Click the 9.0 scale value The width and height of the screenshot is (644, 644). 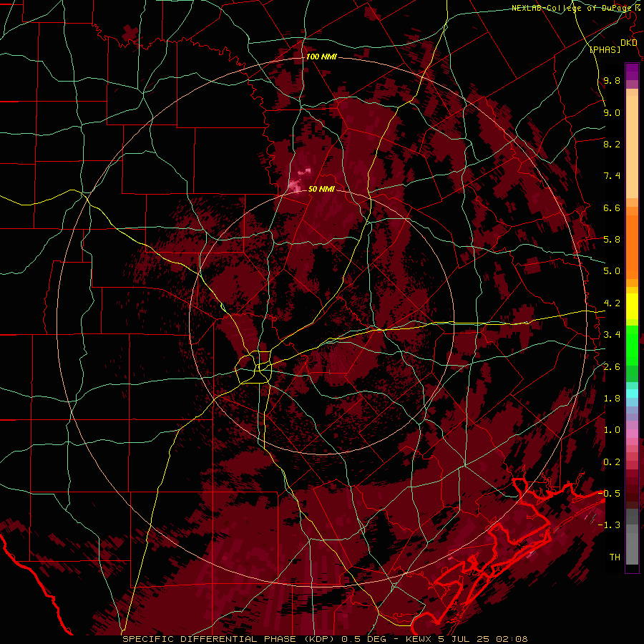coord(612,112)
